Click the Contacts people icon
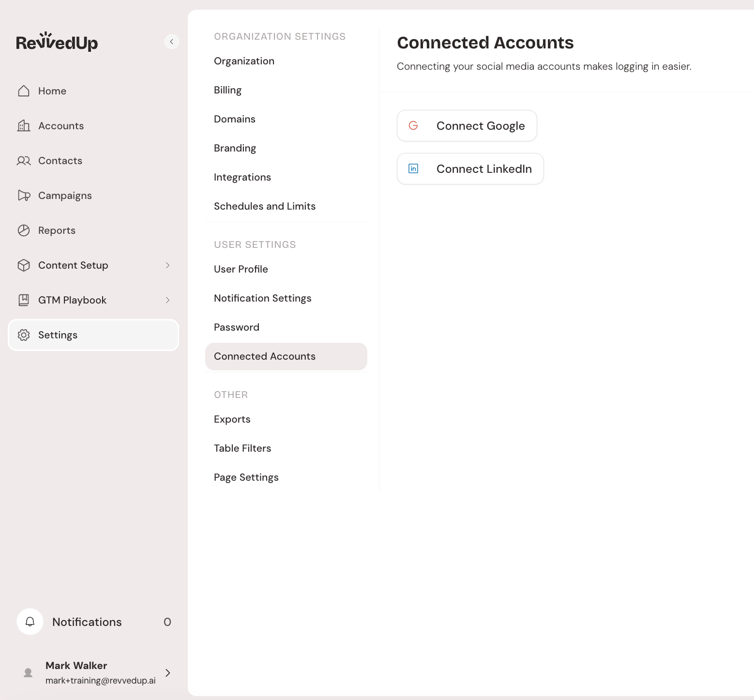Image resolution: width=754 pixels, height=700 pixels. [24, 161]
